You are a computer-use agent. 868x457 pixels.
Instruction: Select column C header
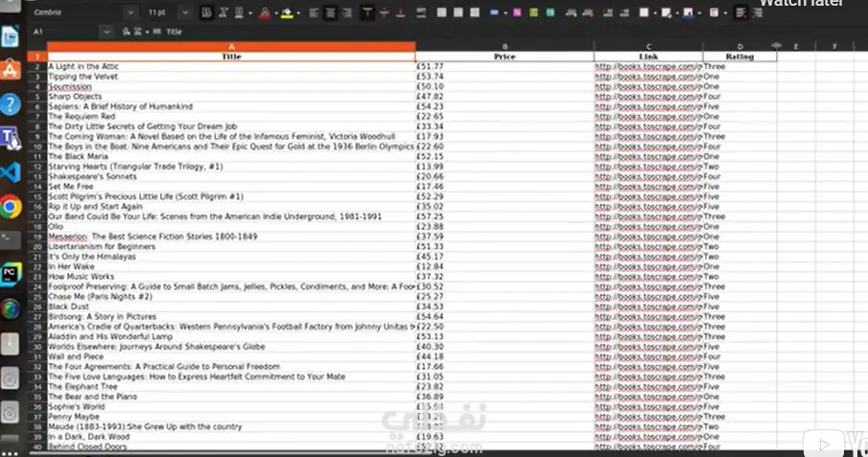coord(648,47)
